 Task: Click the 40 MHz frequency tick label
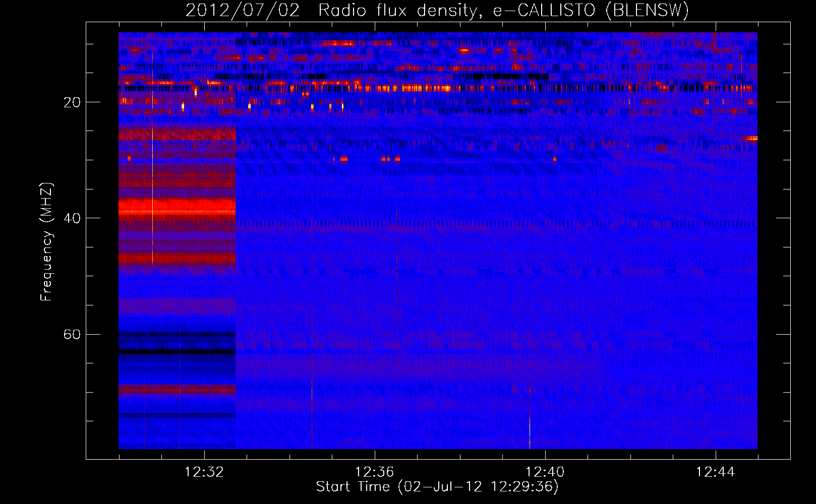[72, 218]
